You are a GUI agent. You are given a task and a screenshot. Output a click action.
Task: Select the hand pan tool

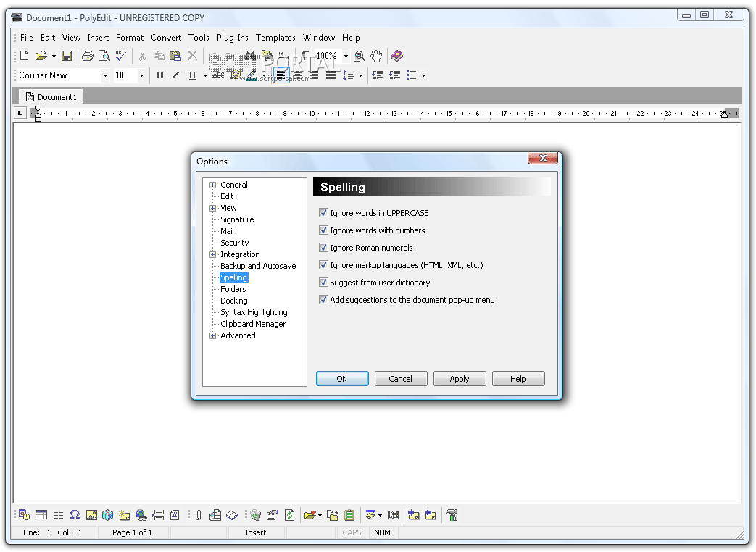376,56
